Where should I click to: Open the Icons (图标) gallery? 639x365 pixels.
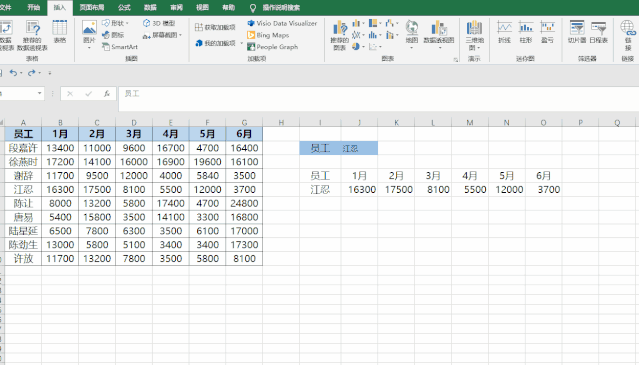[x=113, y=35]
